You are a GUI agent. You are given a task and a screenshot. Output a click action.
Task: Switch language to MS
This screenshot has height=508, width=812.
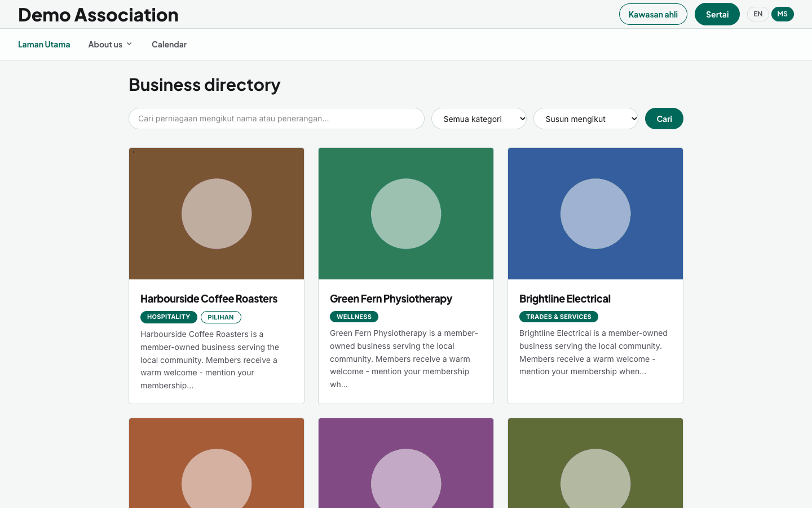click(x=783, y=14)
